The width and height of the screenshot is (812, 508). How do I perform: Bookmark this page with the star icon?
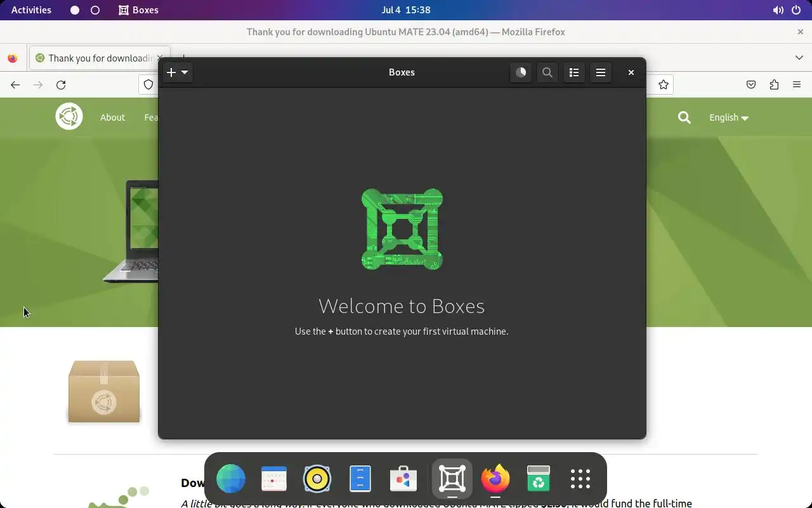[664, 85]
